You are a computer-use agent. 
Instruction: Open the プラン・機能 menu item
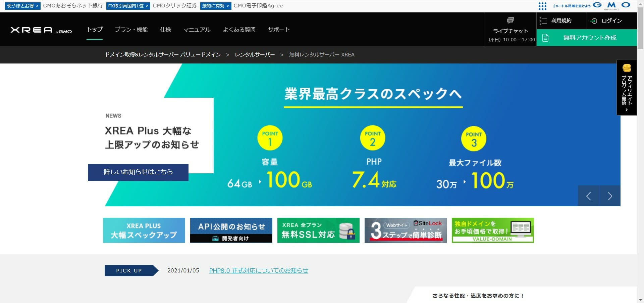pos(131,30)
